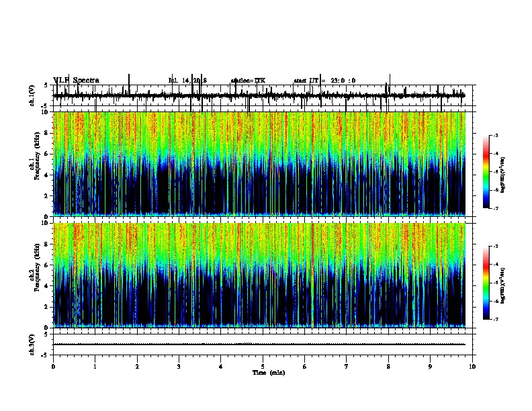The image size is (532, 411).
Task: Click inside the ch.1 spectrogram plot
Action: pos(259,164)
